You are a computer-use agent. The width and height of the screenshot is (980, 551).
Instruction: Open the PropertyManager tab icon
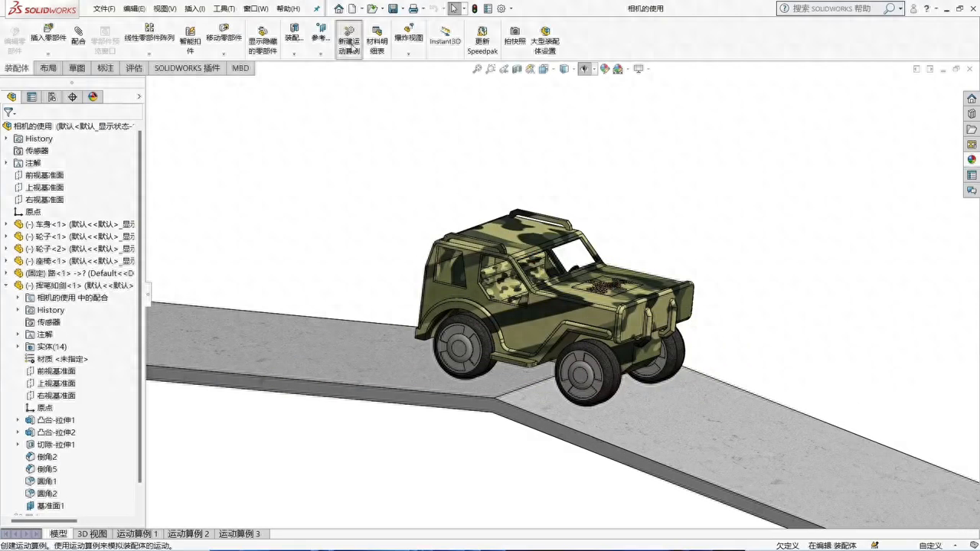tap(31, 97)
